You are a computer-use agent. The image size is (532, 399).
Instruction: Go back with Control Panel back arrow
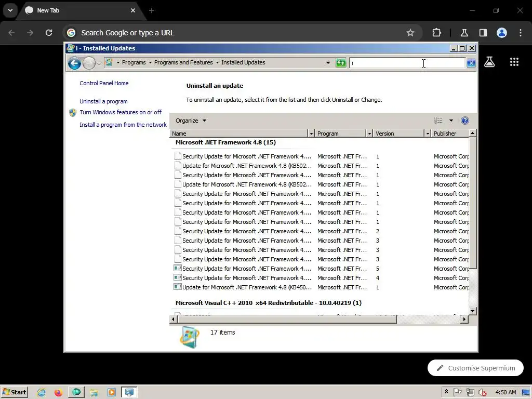click(x=74, y=63)
